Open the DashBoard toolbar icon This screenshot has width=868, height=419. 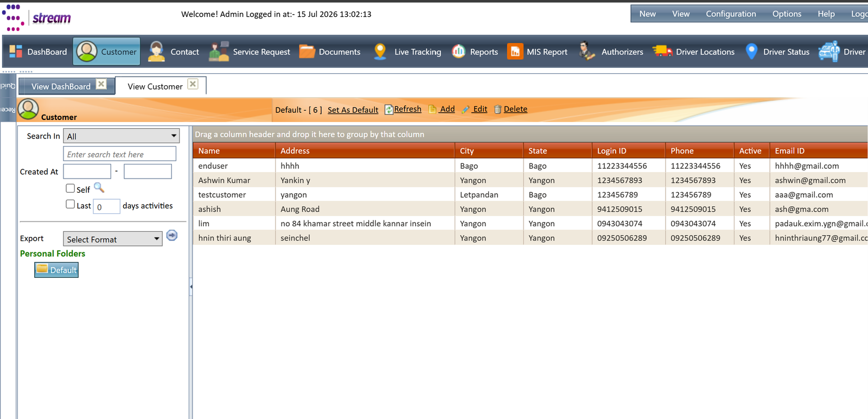(x=16, y=52)
